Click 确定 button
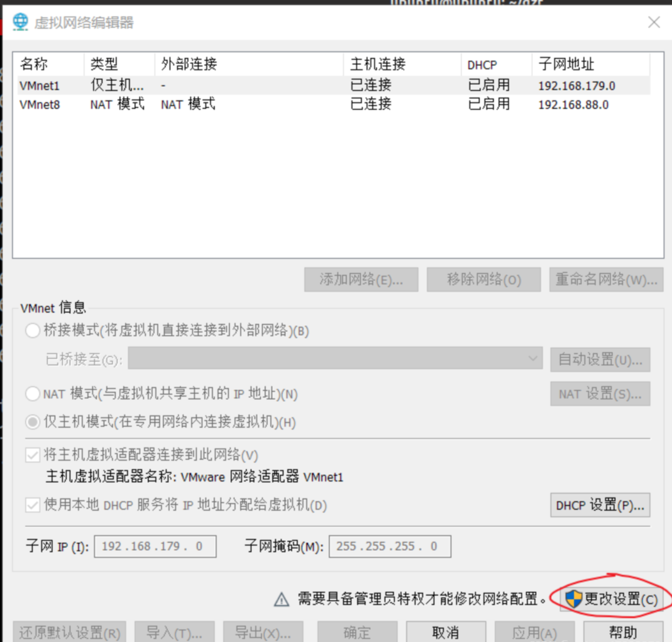 tap(358, 632)
